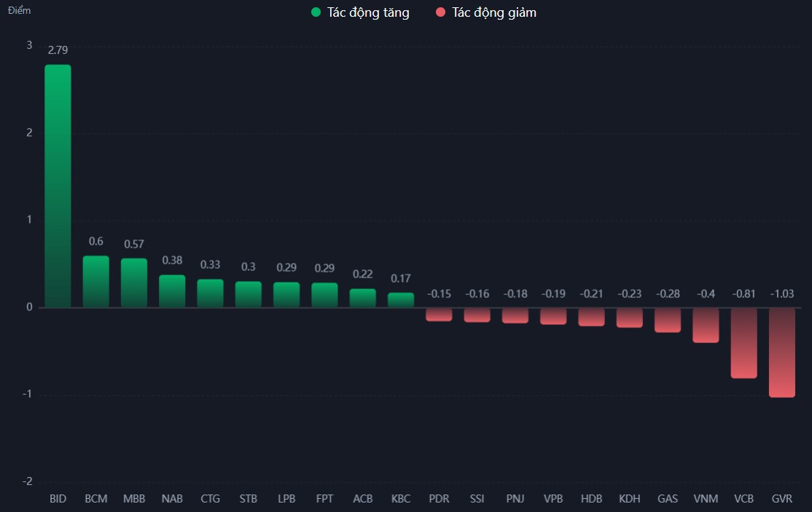The height and width of the screenshot is (512, 812).
Task: Click the GVR red bar
Action: 781,352
